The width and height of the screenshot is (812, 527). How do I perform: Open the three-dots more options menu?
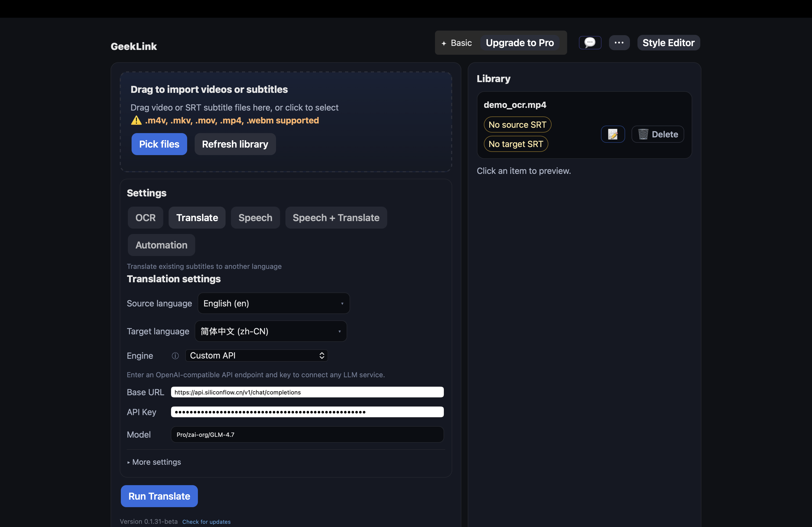[x=619, y=43]
